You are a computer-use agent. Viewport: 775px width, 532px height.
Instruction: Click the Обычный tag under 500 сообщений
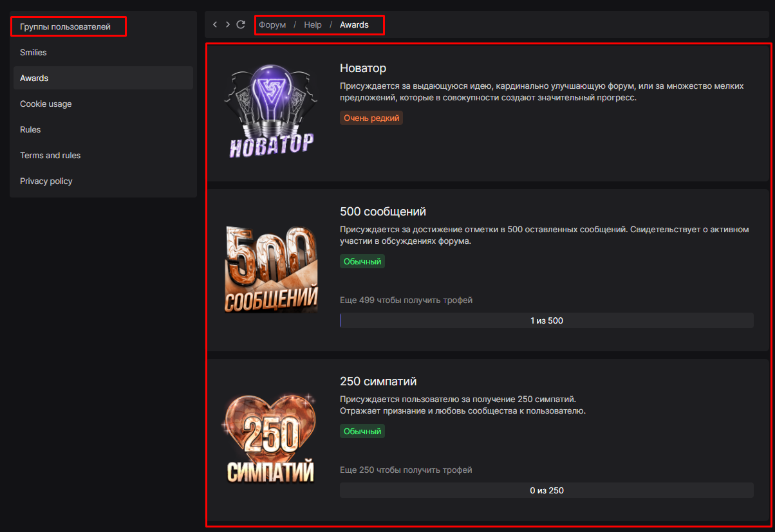(x=362, y=261)
